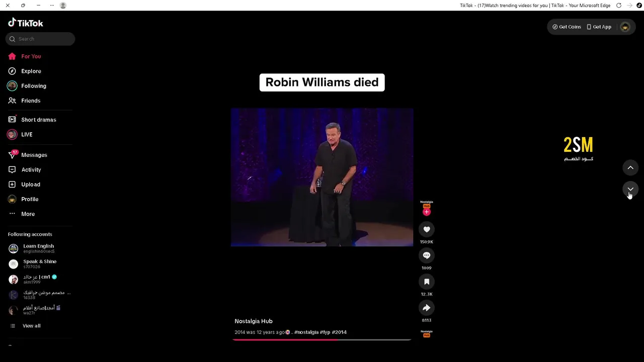Click the 1009 comments count
644x362 pixels.
(427, 268)
